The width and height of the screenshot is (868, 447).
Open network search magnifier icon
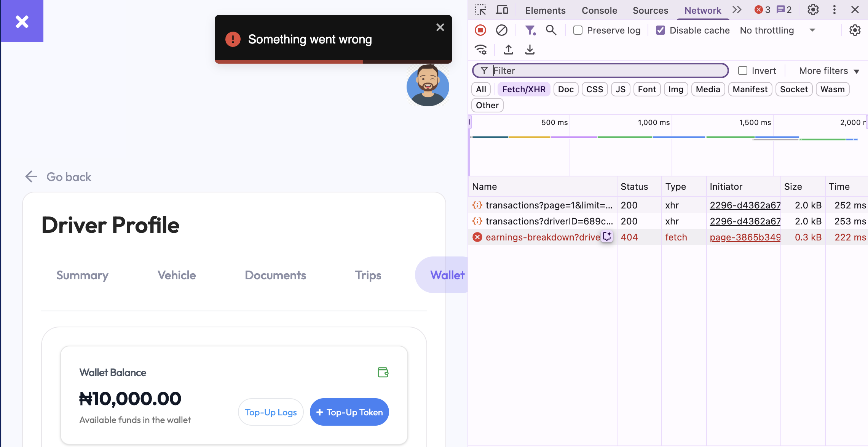pyautogui.click(x=551, y=30)
